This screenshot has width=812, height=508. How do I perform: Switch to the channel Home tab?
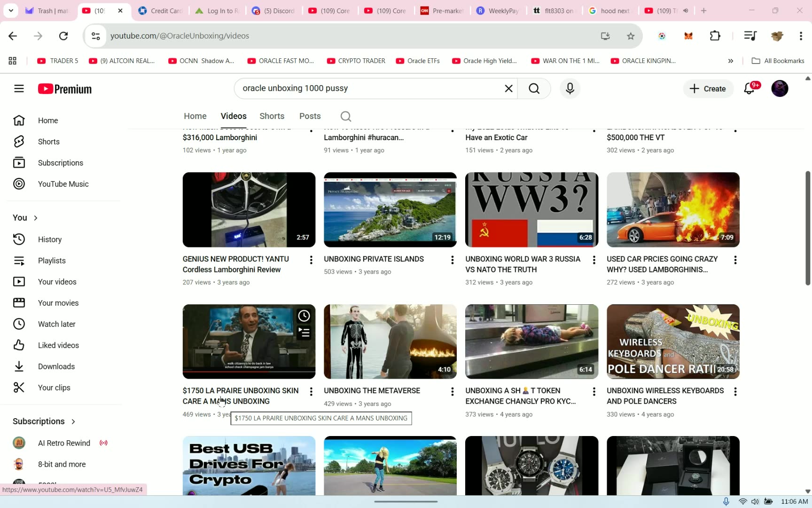pos(195,116)
